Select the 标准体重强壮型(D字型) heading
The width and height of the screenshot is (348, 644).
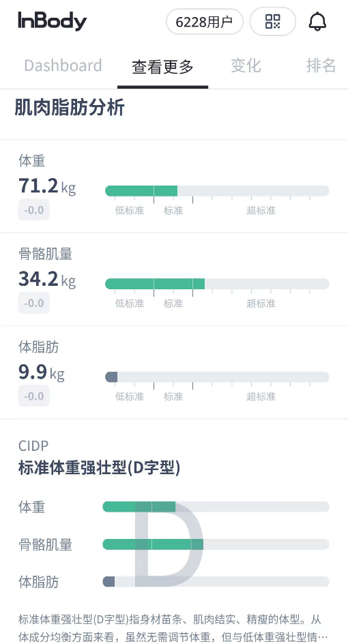99,468
